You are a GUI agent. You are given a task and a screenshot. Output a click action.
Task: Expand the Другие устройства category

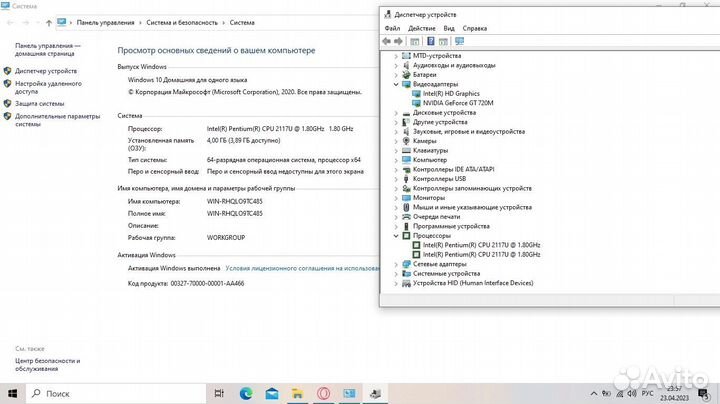(x=396, y=122)
